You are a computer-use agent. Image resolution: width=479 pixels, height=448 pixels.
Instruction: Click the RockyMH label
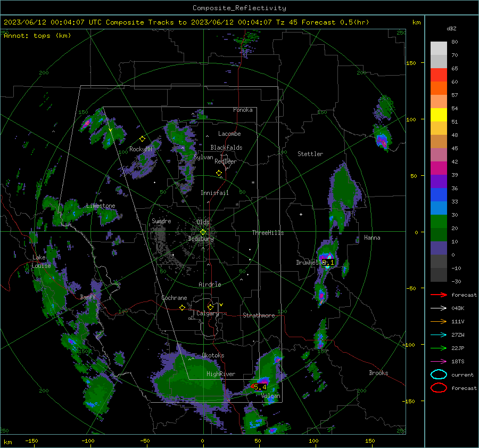pos(141,149)
